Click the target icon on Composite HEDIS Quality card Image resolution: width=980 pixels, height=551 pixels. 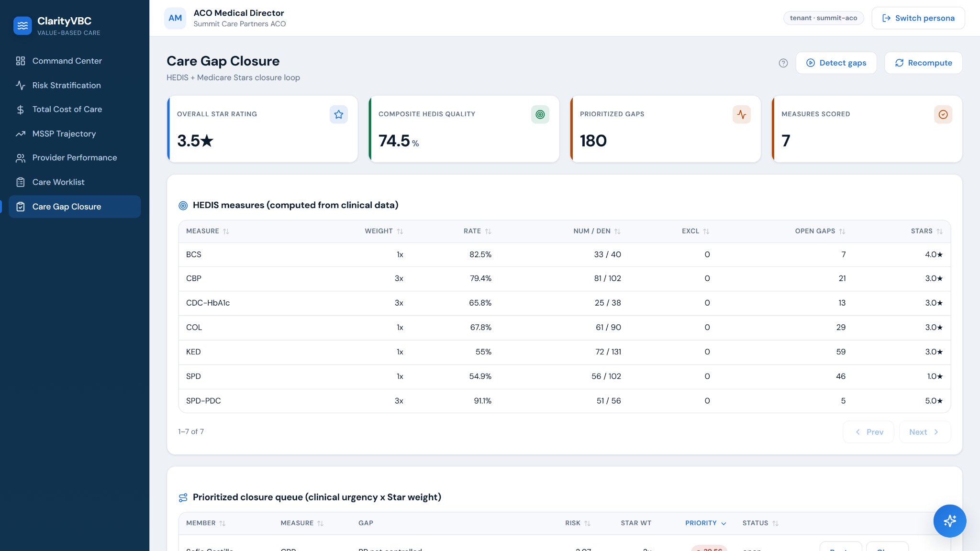(540, 114)
